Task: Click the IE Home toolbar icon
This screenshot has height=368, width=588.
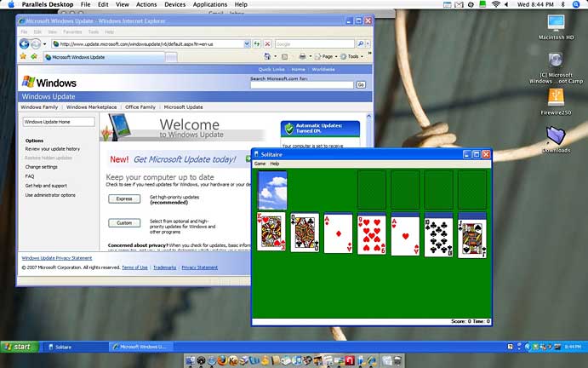Action: point(267,56)
